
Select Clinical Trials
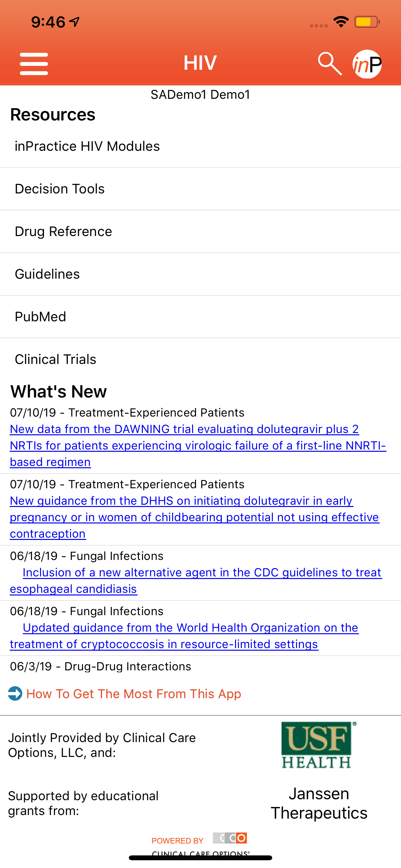click(x=56, y=359)
